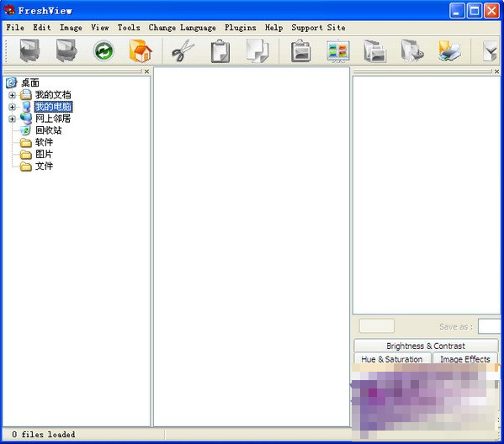Select 桌面 in the folder tree
Image resolution: width=504 pixels, height=444 pixels.
tap(30, 83)
